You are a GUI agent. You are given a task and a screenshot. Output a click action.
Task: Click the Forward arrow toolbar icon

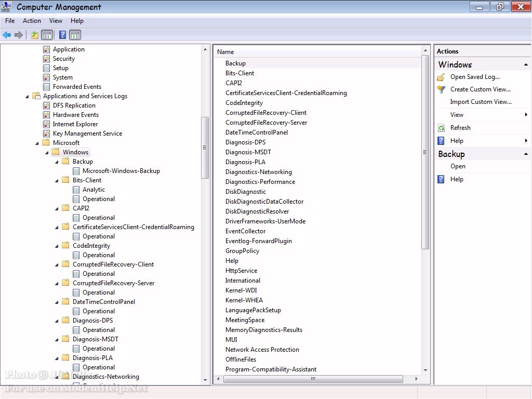[x=19, y=35]
